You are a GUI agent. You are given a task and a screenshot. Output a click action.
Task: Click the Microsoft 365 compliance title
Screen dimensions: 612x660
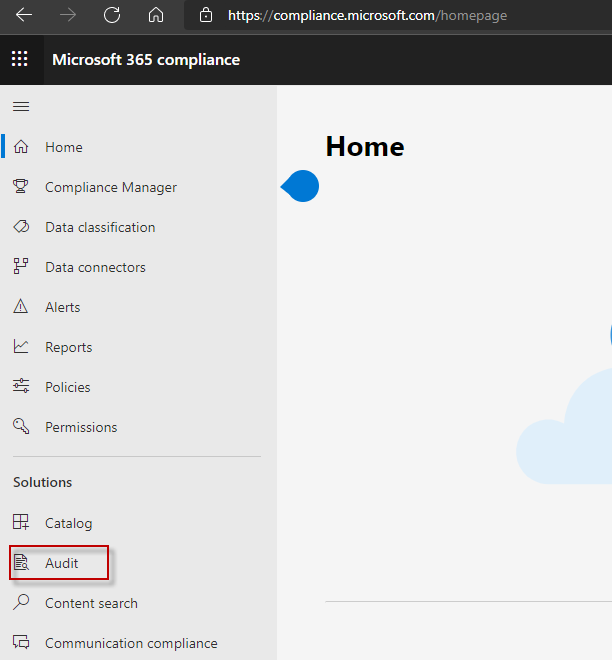pyautogui.click(x=146, y=60)
